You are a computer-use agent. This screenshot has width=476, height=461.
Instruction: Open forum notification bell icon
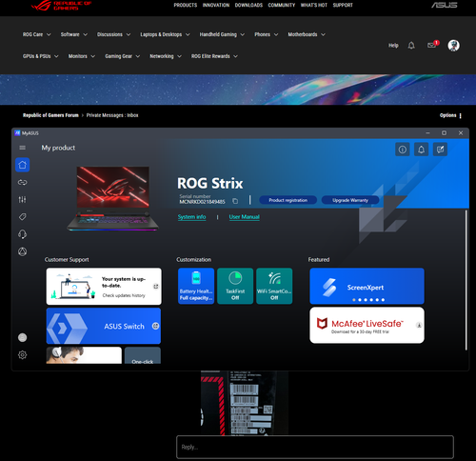411,46
